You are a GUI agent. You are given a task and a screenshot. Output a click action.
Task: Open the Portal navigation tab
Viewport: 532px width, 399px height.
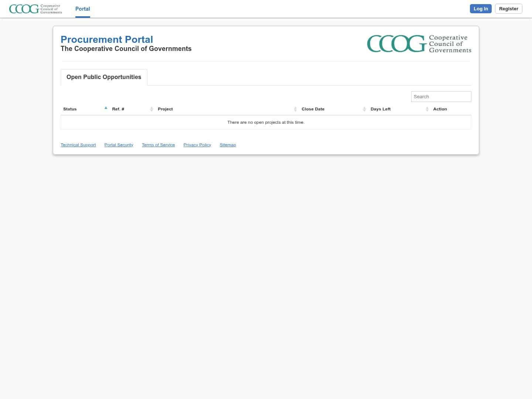[82, 9]
